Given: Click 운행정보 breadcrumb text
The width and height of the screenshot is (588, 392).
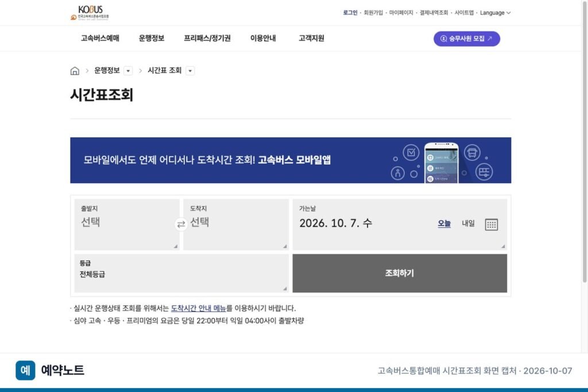Looking at the screenshot, I should pos(107,71).
